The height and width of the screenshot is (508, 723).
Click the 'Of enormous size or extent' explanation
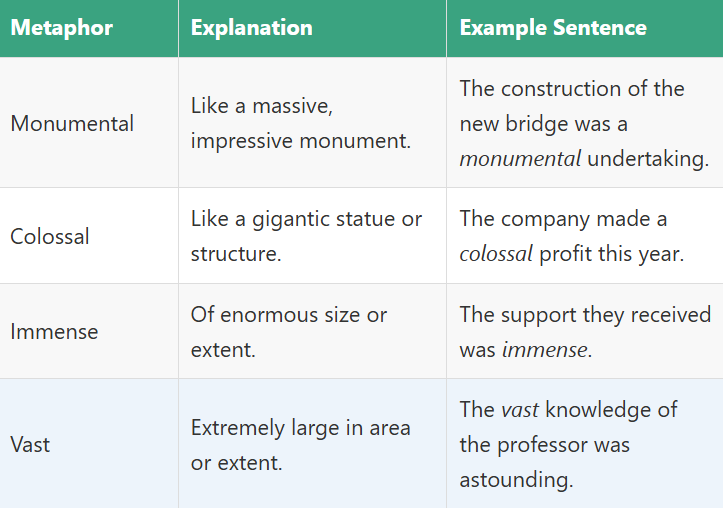click(289, 332)
